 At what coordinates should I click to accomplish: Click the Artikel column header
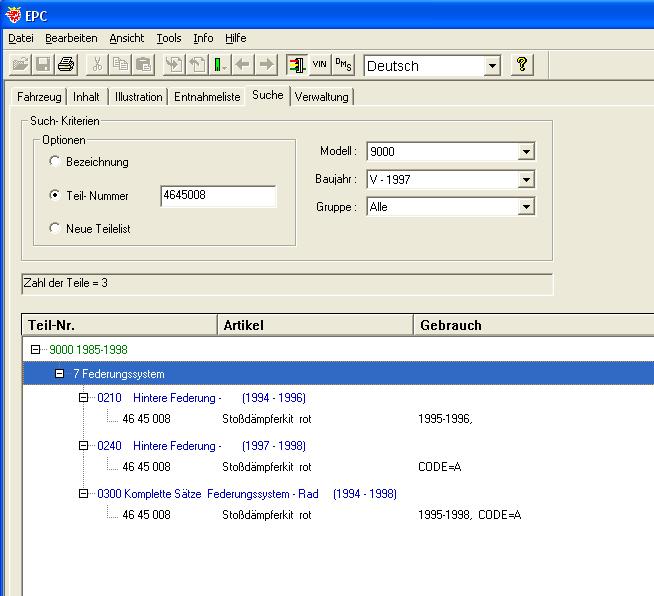[x=315, y=325]
